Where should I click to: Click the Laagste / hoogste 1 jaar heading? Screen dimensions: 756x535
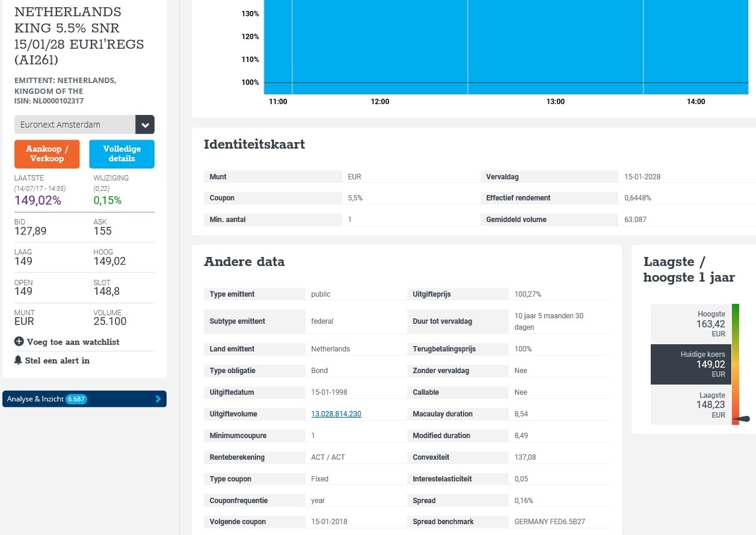point(689,270)
